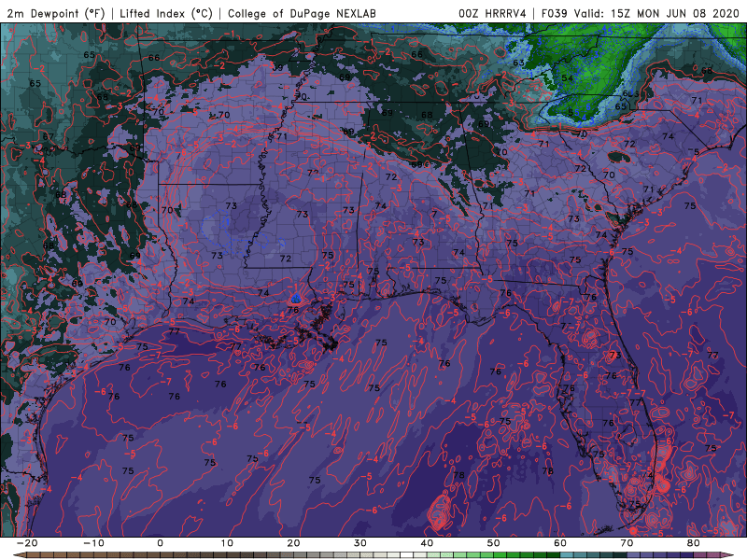Click the blue lifted index marker in Louisiana

click(296, 299)
